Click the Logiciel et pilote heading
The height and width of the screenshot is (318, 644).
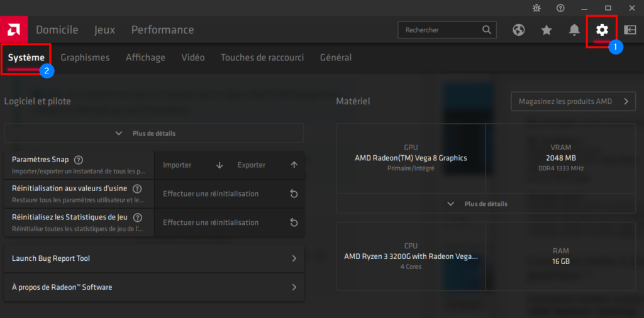(37, 101)
